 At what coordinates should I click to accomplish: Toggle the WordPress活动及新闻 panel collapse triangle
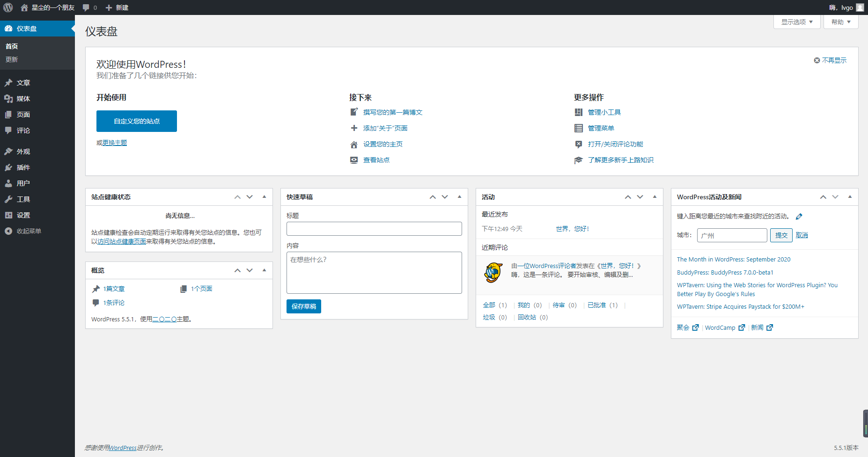point(850,197)
